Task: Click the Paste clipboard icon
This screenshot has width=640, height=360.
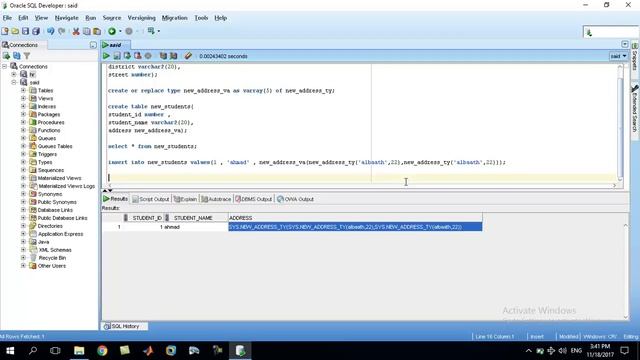Action: [x=97, y=31]
